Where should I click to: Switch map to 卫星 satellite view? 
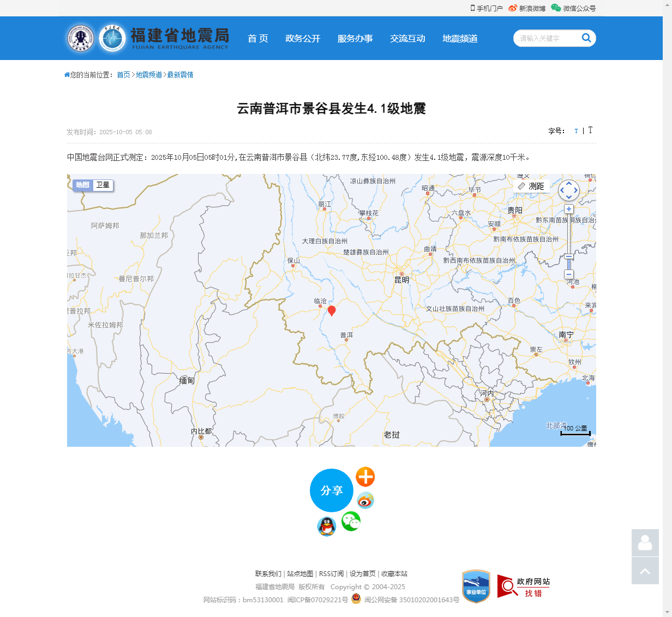[x=103, y=185]
